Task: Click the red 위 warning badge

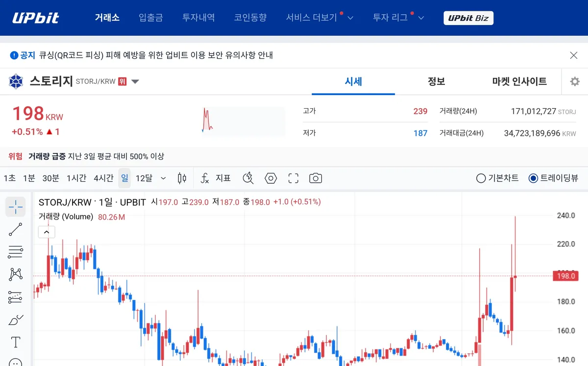Action: [122, 81]
